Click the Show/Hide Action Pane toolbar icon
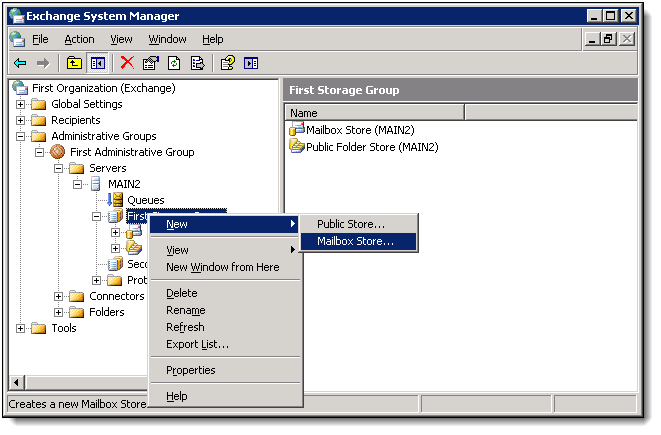The height and width of the screenshot is (435, 661). click(x=251, y=64)
